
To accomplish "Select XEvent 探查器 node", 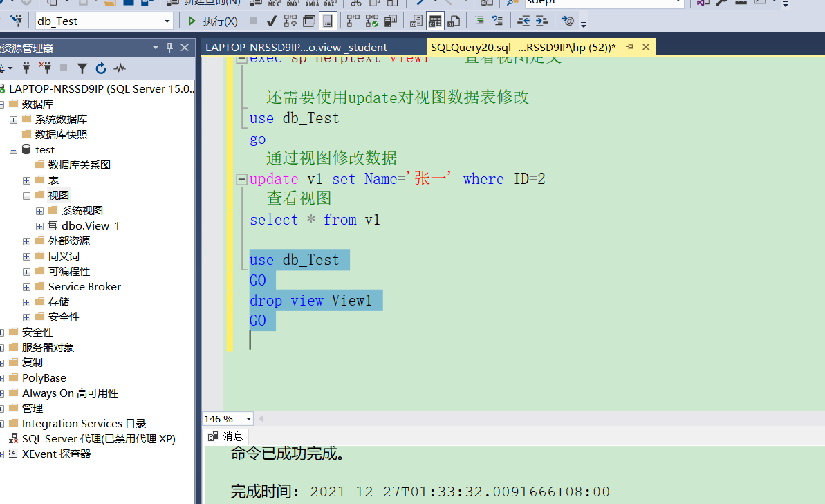I will 56,454.
